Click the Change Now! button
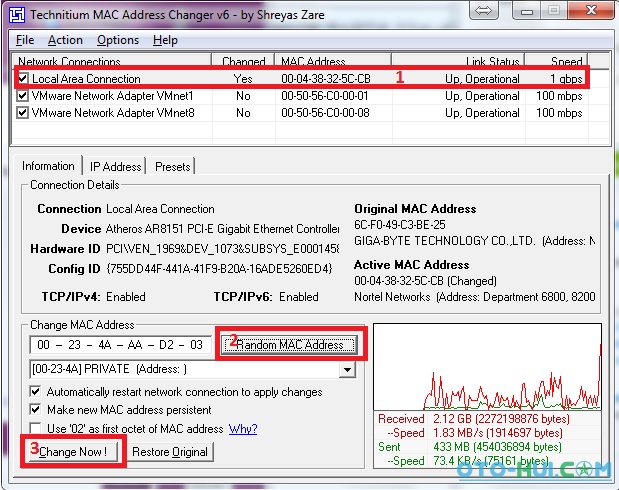This screenshot has width=619, height=490. click(73, 452)
